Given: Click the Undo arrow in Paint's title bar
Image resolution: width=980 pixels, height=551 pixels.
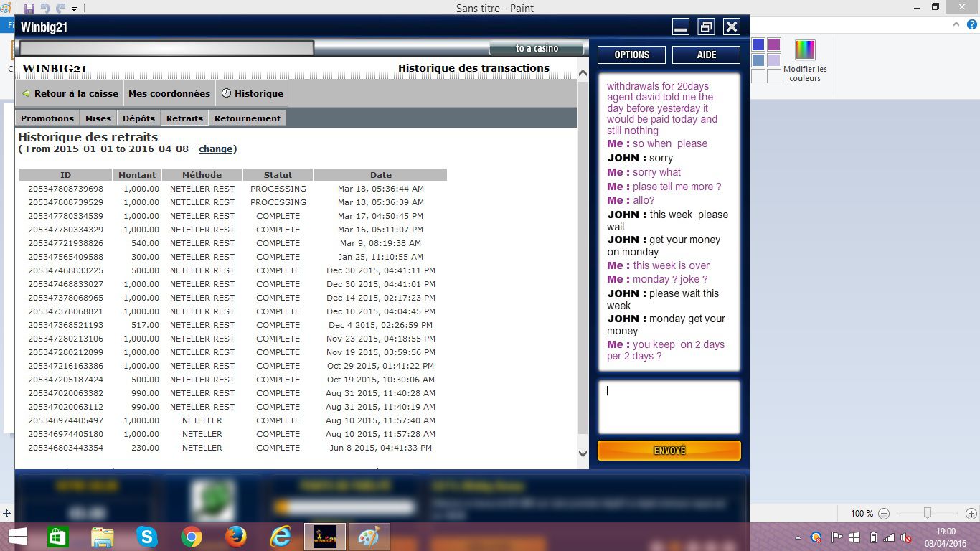Looking at the screenshot, I should (45, 9).
